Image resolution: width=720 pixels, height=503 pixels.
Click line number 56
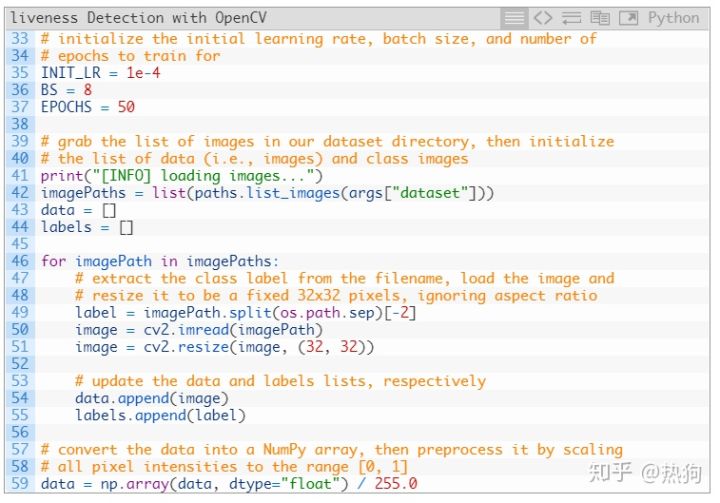tap(20, 432)
